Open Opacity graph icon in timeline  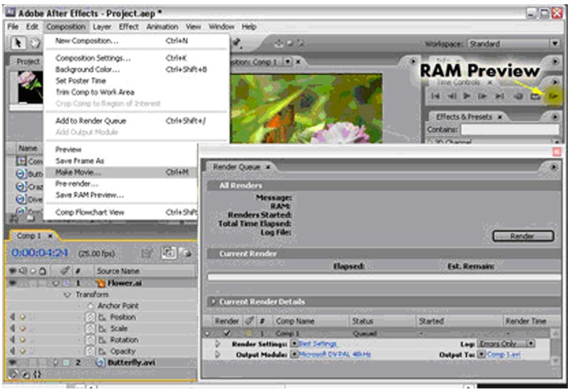click(x=102, y=351)
